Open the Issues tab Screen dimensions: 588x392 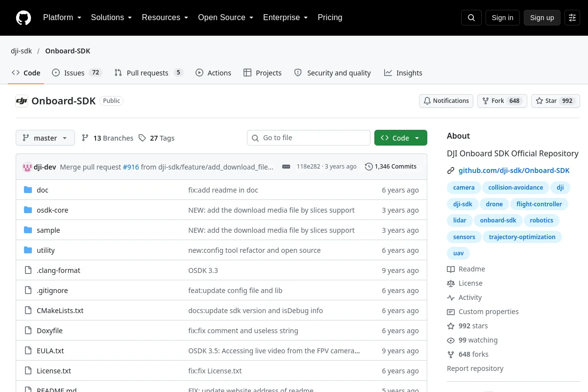(76, 73)
